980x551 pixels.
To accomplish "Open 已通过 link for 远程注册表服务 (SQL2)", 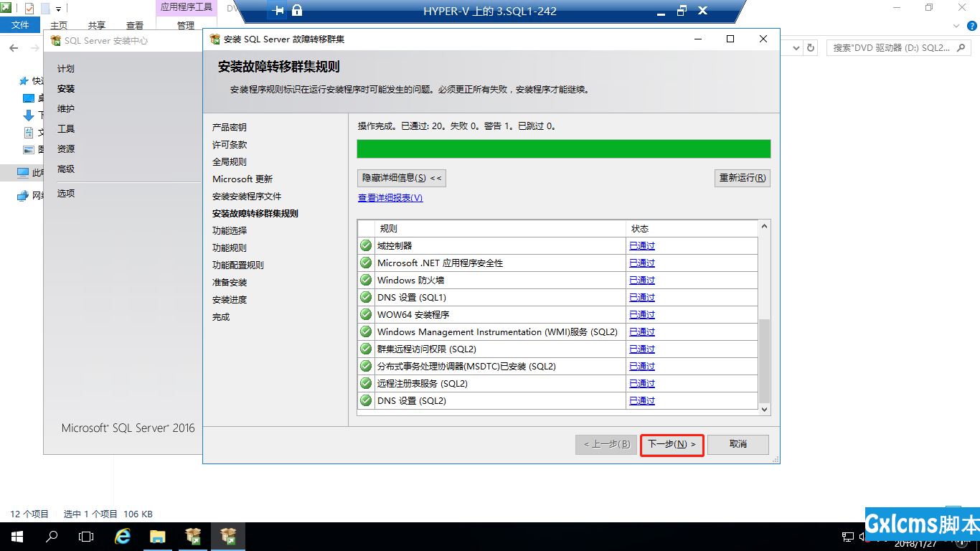I will 642,383.
